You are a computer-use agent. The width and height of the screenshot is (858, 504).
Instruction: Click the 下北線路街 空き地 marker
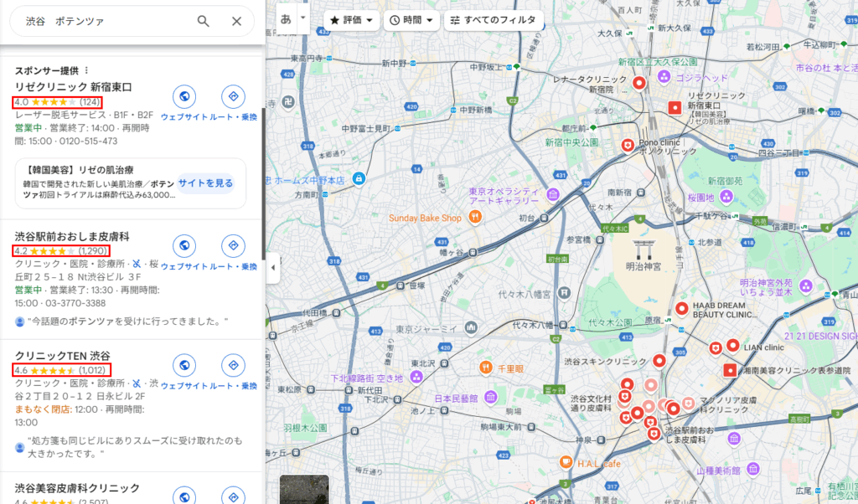(416, 376)
